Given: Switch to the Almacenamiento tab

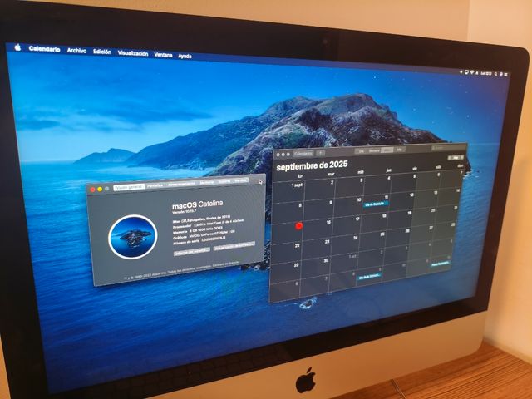Looking at the screenshot, I should tap(182, 184).
